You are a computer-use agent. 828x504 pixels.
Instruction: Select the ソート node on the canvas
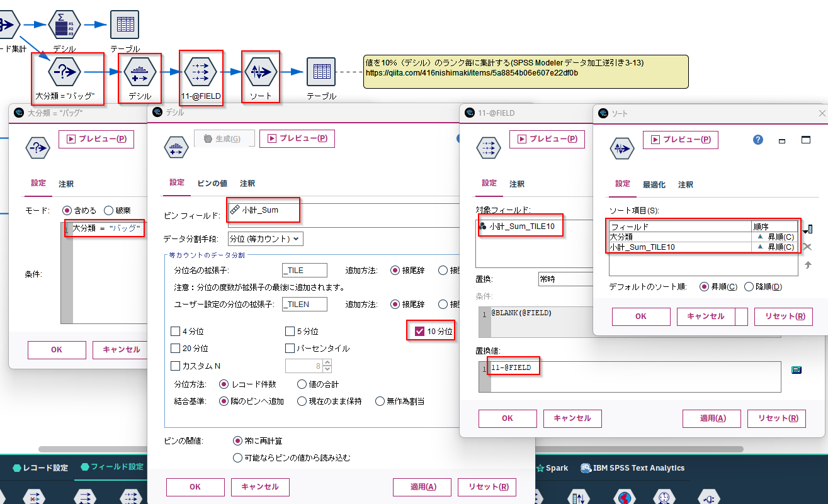[261, 72]
